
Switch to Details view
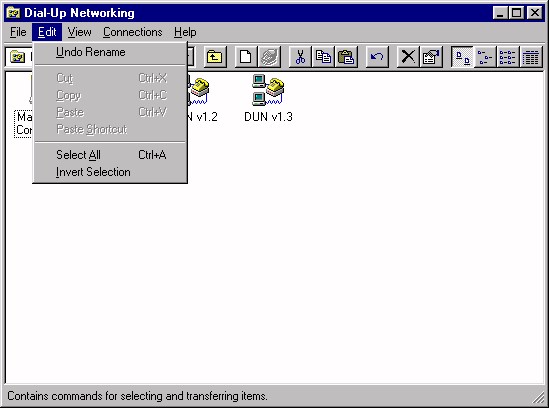click(531, 57)
